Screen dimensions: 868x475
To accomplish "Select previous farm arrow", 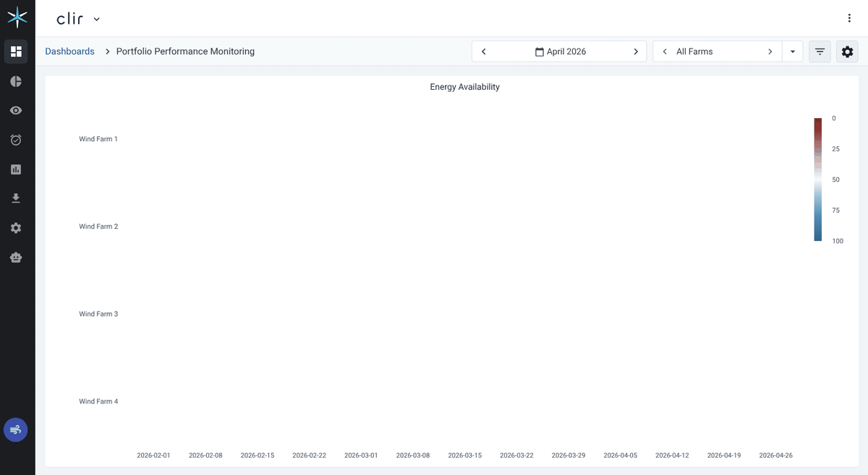I will 665,51.
